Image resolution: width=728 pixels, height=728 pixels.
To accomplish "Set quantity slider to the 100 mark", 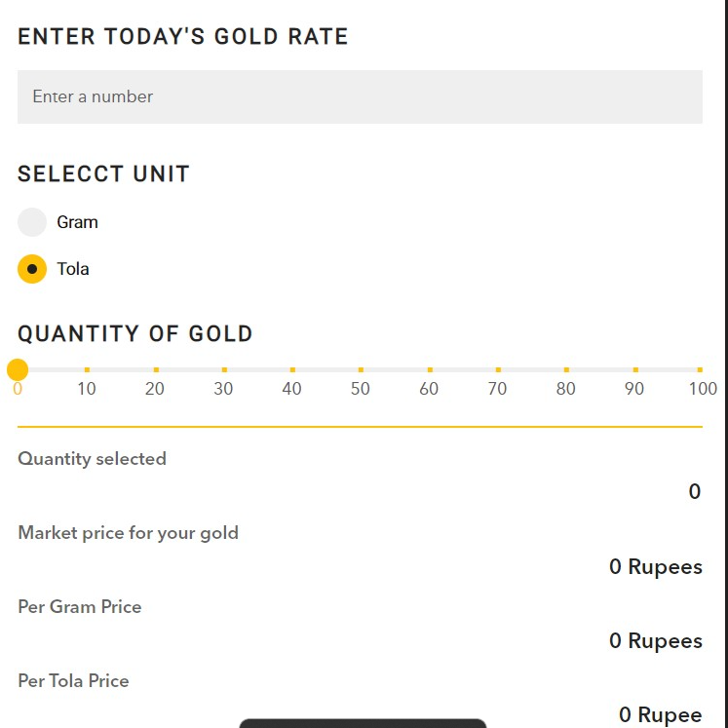I will (x=700, y=370).
